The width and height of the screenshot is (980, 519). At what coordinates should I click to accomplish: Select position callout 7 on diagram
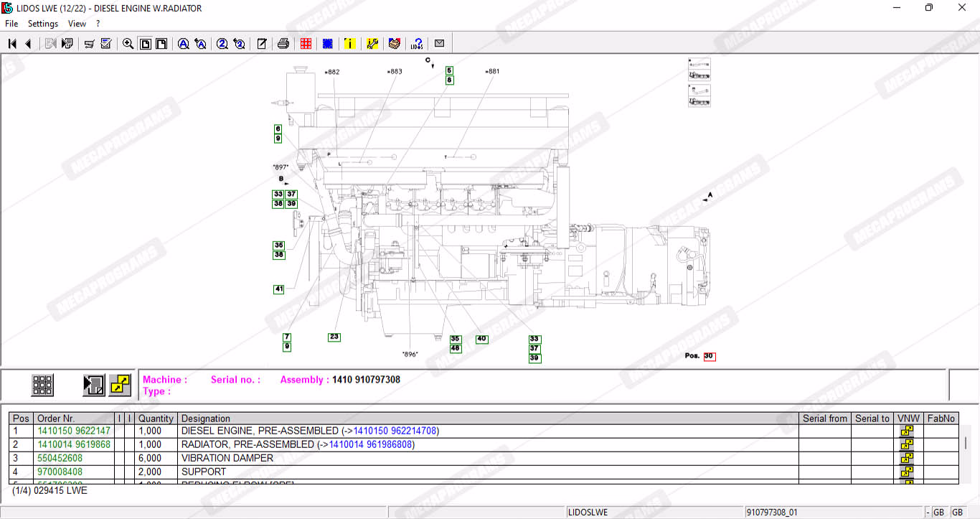287,337
